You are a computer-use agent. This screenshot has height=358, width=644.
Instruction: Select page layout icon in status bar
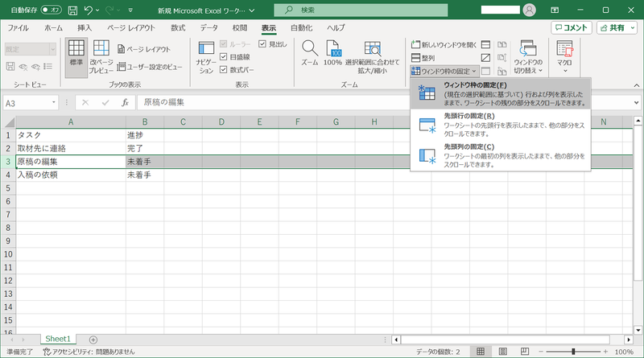tap(502, 352)
